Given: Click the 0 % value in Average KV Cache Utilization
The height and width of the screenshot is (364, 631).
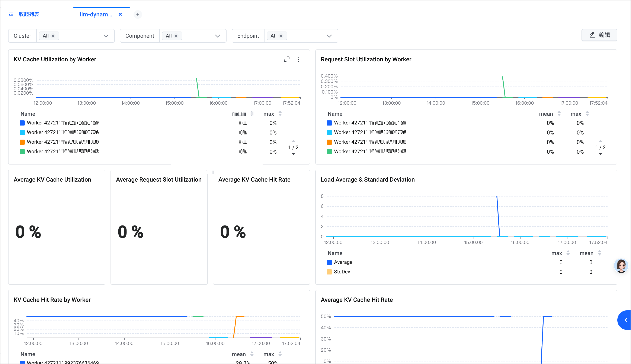Looking at the screenshot, I should pyautogui.click(x=28, y=232).
